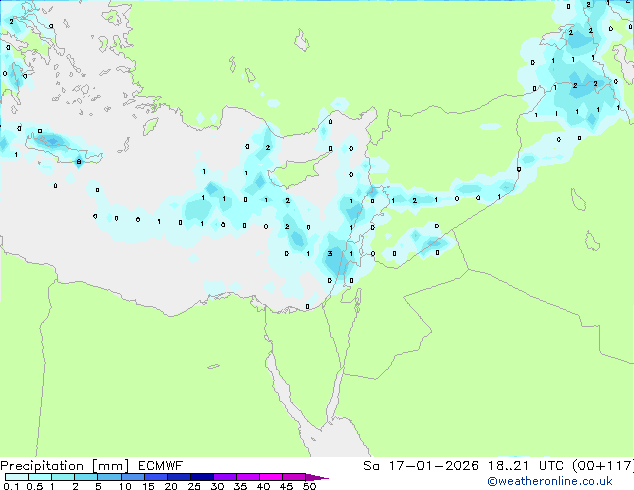Pick the 25 to 30 mm legend swatch

202,477
